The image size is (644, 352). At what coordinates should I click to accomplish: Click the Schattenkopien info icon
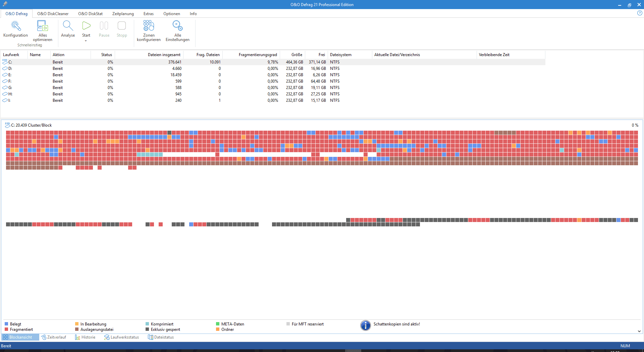point(366,325)
